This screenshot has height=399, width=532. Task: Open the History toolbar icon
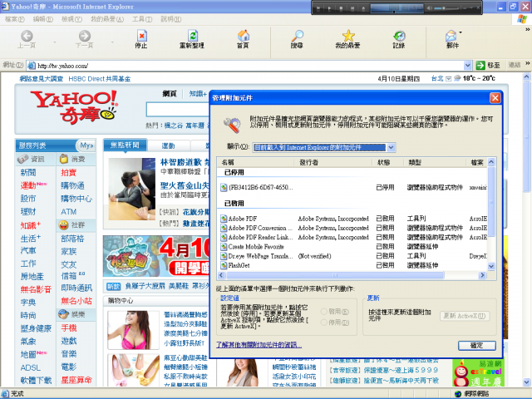(x=399, y=35)
